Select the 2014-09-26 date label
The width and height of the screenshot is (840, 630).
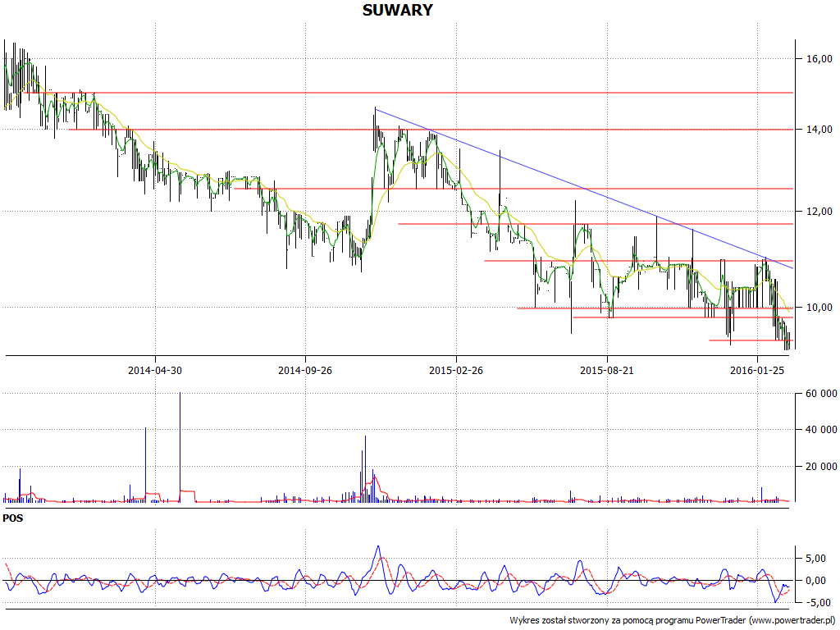pyautogui.click(x=305, y=370)
